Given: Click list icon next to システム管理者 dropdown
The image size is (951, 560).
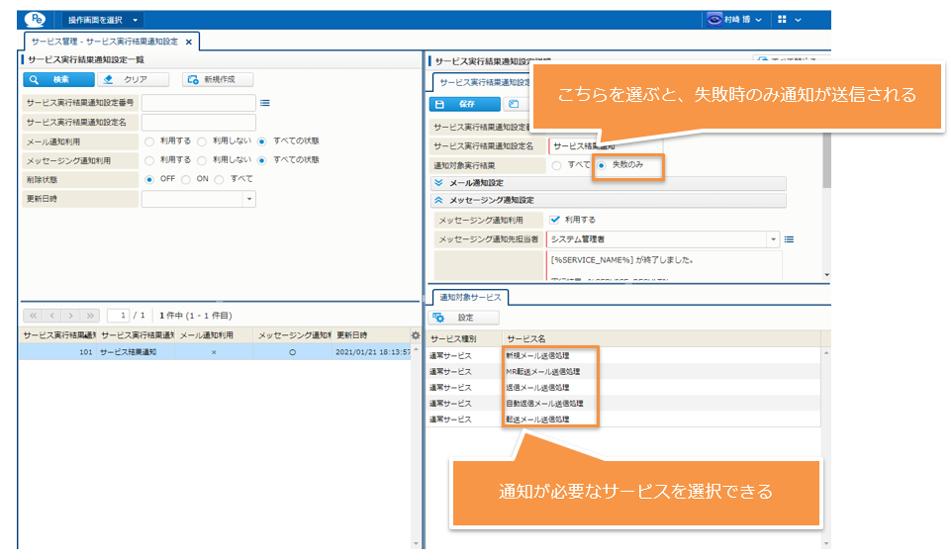Looking at the screenshot, I should tap(790, 238).
